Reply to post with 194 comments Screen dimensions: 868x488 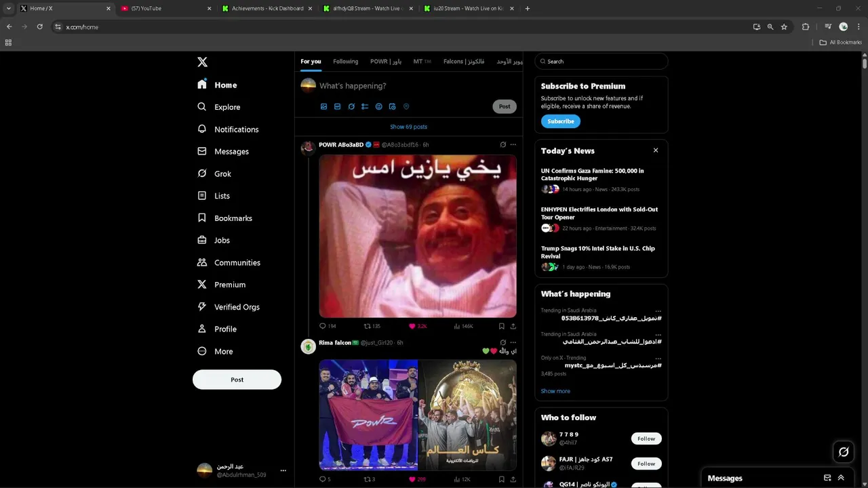pyautogui.click(x=328, y=326)
